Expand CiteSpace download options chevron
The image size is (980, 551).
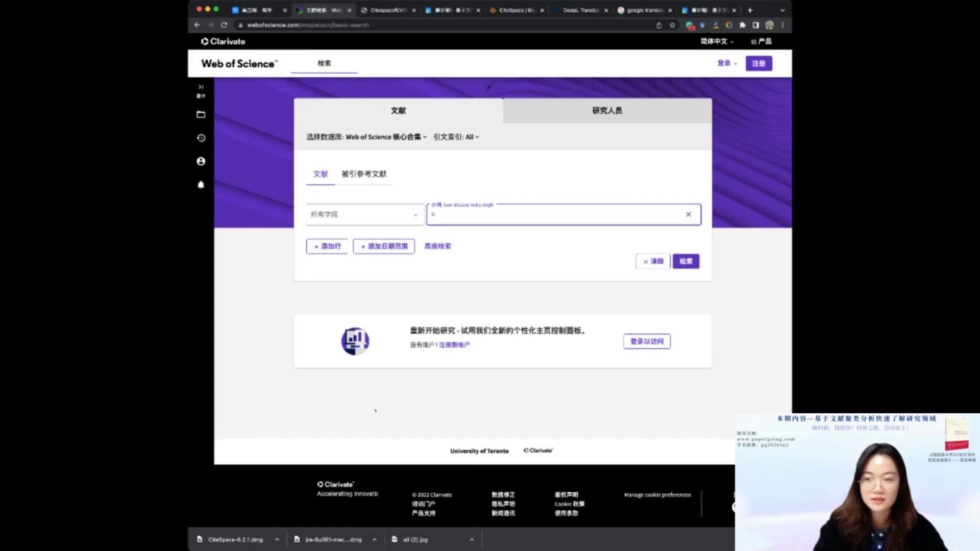coord(277,539)
